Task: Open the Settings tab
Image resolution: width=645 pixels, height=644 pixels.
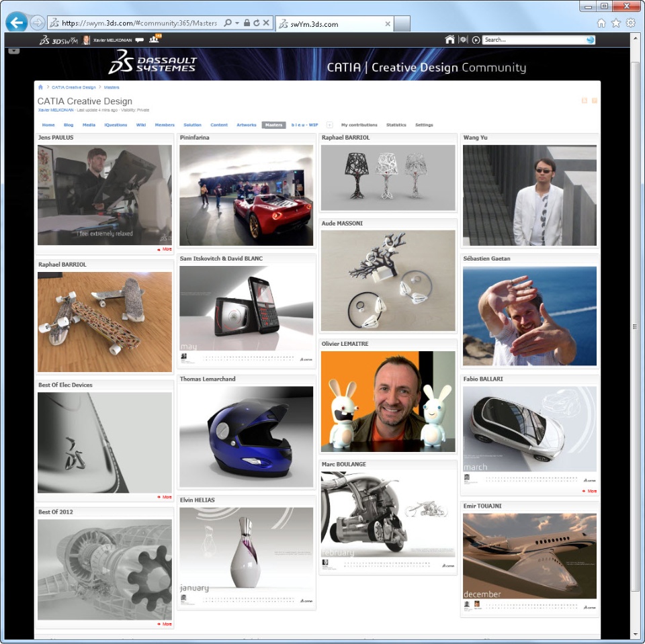Action: (424, 125)
